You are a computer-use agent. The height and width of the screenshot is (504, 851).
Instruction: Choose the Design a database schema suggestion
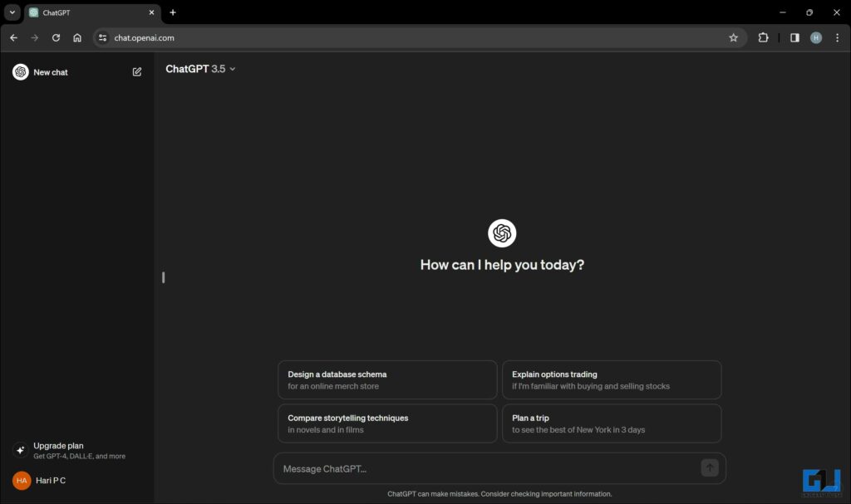(386, 379)
